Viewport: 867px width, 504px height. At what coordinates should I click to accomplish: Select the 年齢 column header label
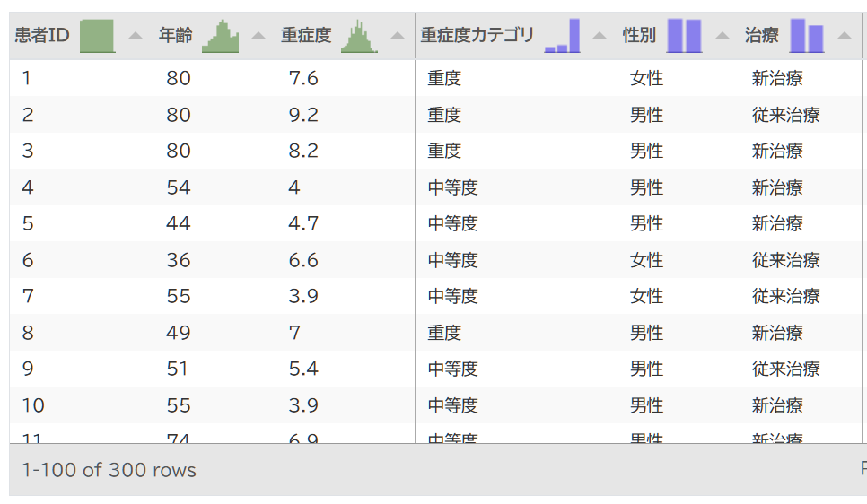[x=176, y=36]
